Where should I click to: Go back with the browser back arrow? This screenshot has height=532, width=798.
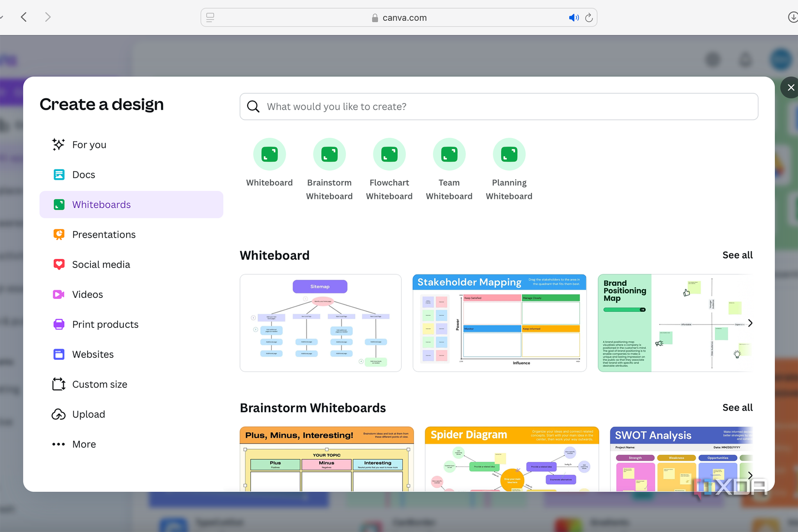tap(24, 17)
